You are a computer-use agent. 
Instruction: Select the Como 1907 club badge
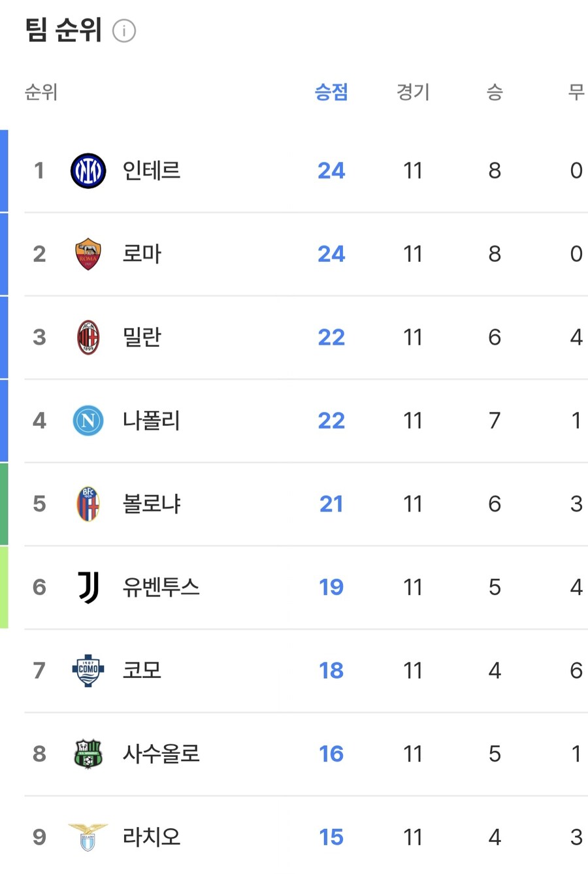coord(88,670)
